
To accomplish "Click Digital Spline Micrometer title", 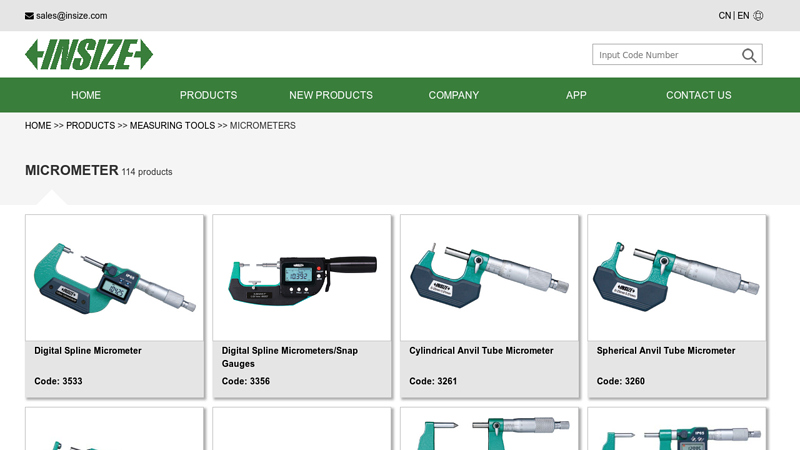I will (88, 351).
